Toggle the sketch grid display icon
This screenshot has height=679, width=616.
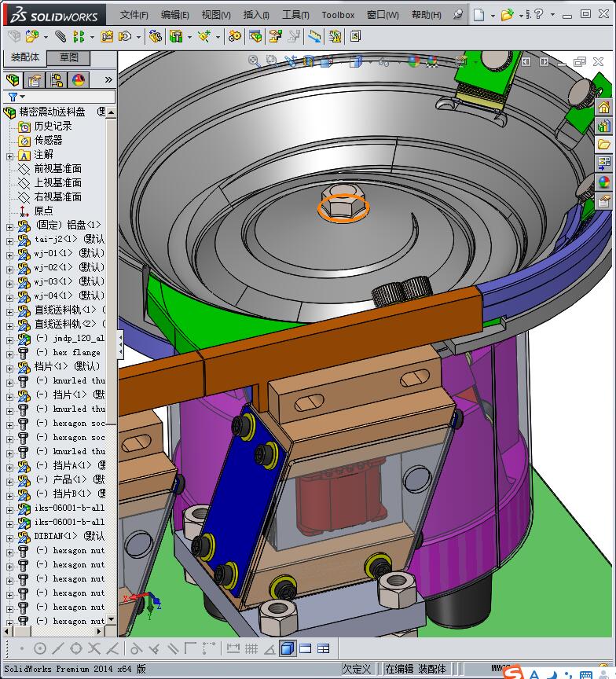click(x=251, y=648)
